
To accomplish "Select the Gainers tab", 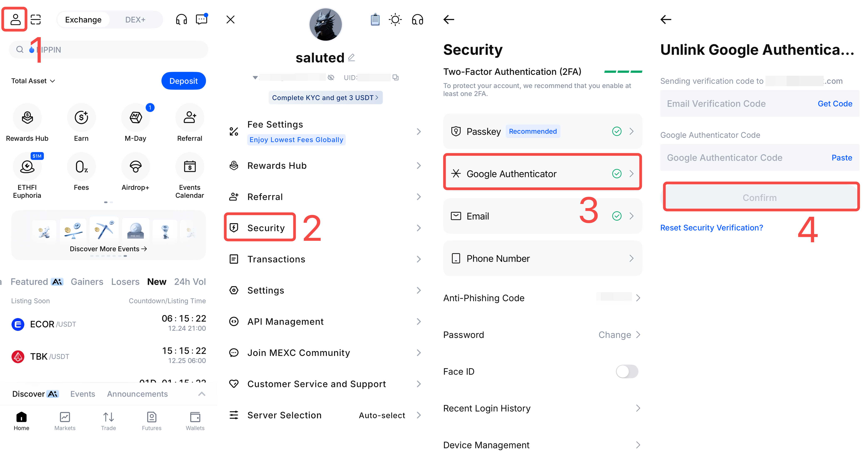I will [x=87, y=282].
